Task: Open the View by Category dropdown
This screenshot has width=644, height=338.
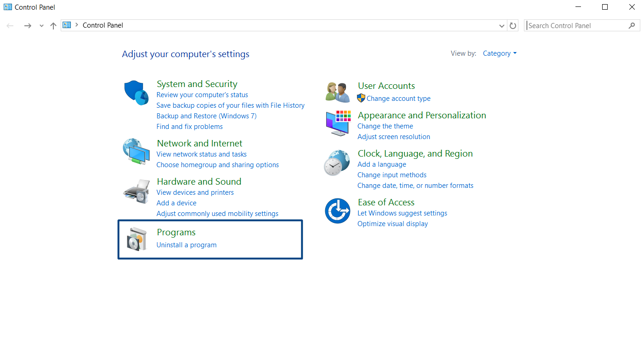Action: pos(500,53)
